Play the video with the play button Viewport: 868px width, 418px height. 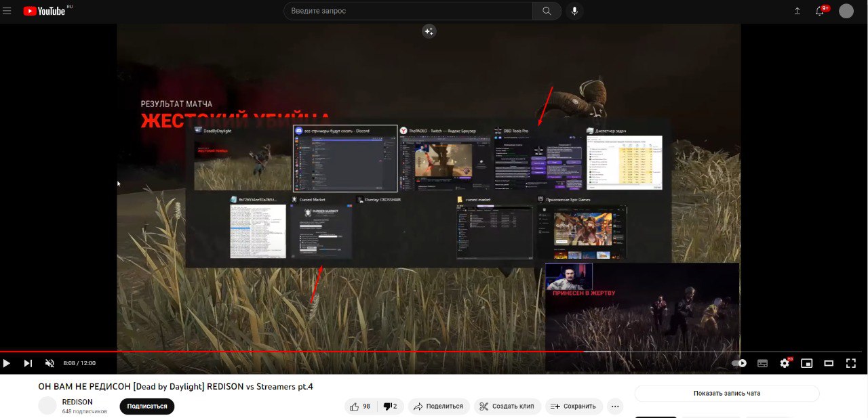click(7, 363)
